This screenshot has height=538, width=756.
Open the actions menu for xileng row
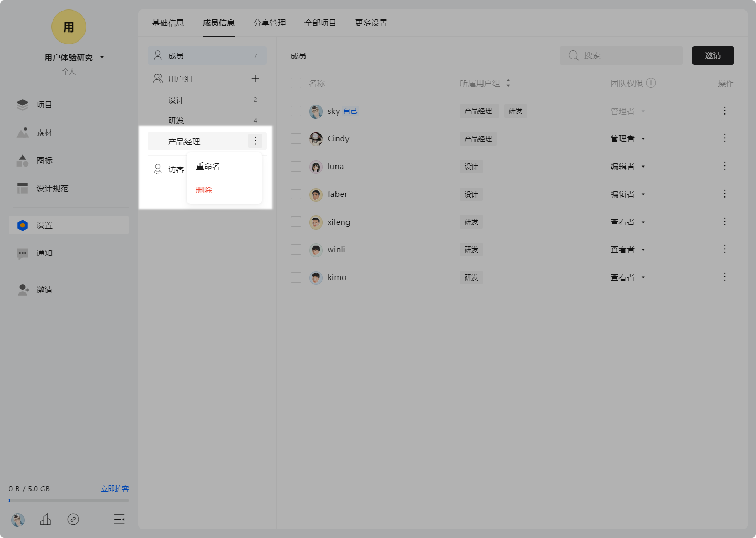coord(724,221)
